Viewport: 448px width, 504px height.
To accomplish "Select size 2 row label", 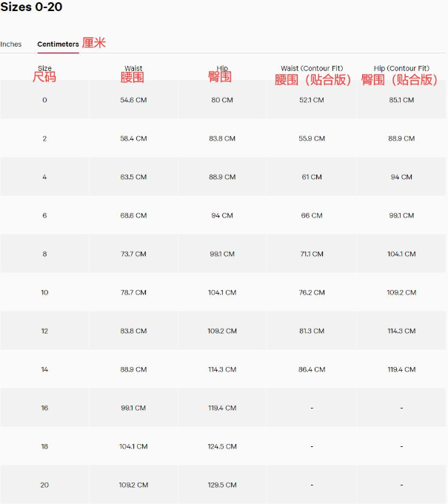I will click(44, 138).
